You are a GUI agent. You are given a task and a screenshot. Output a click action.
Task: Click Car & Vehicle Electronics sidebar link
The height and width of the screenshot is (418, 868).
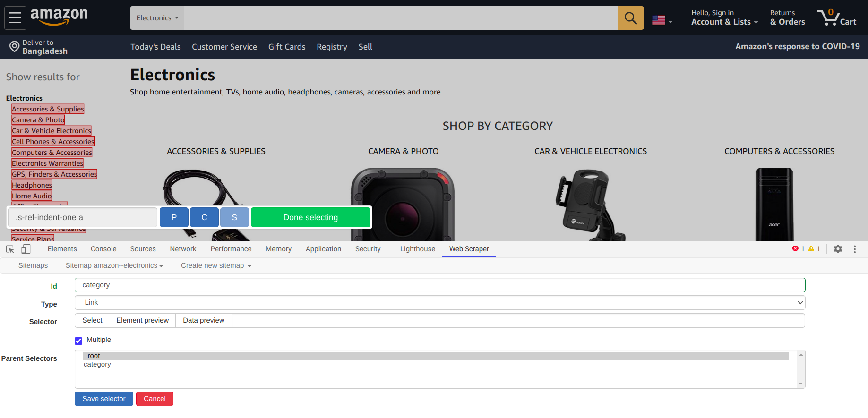point(52,131)
